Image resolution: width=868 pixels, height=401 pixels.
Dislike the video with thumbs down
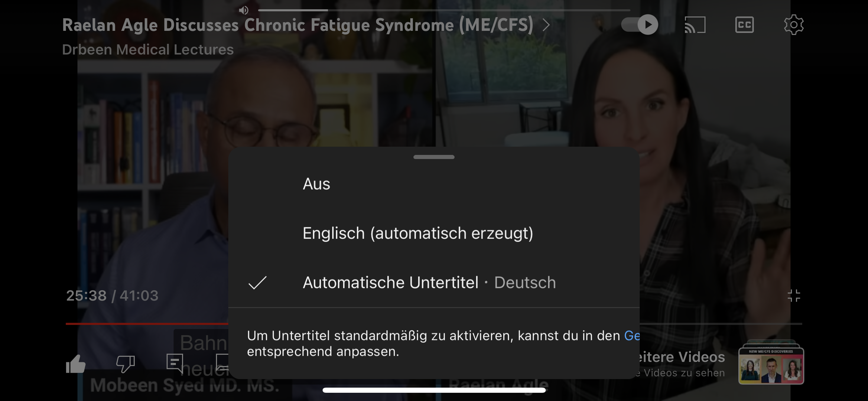point(126,364)
